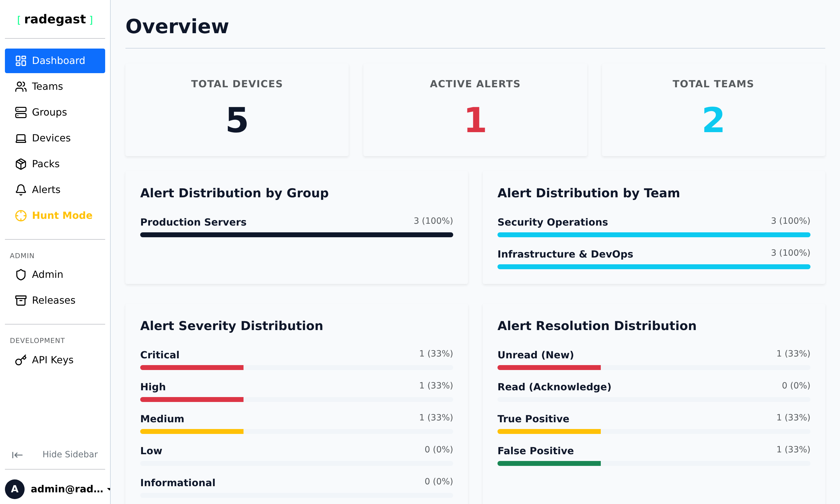Click the Low severity label
This screenshot has height=504, width=840.
coord(151,451)
